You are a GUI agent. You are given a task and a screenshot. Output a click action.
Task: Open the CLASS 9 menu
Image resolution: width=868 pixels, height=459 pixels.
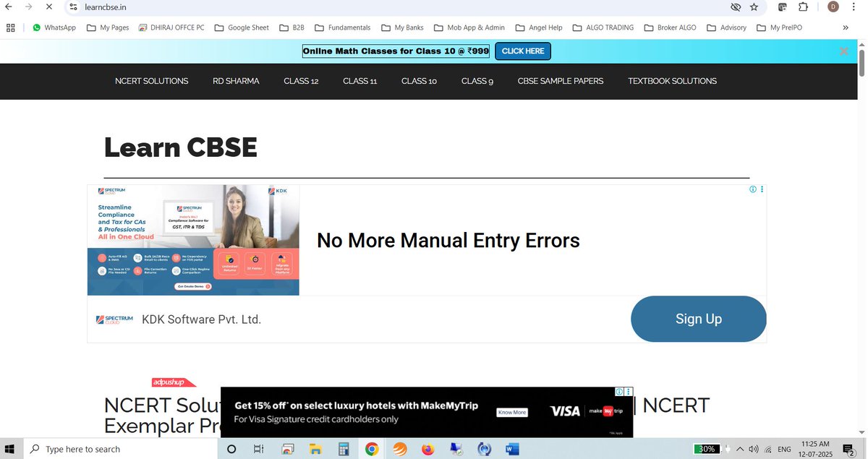click(477, 81)
